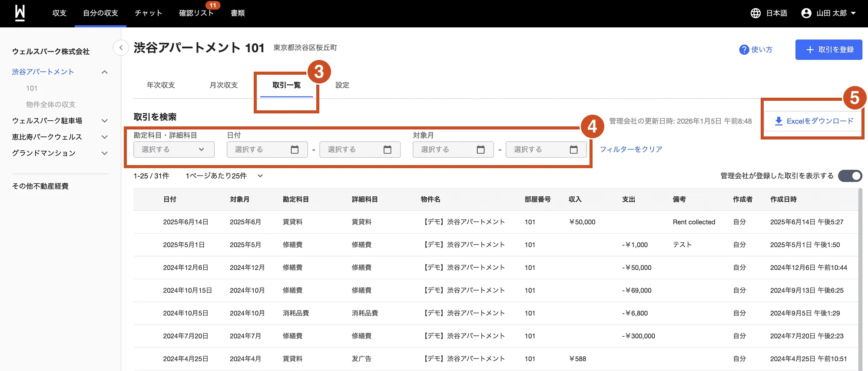Click the テスト note cell
This screenshot has width=868, height=371.
682,245
